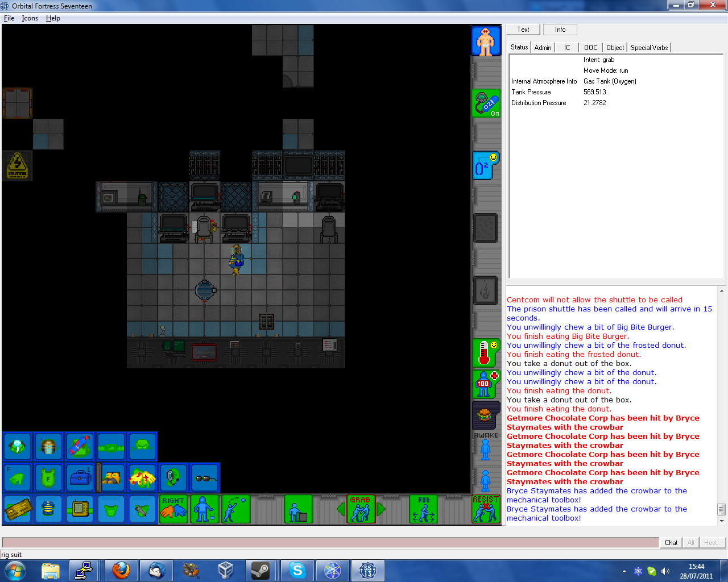Click the throw item icon
The width and height of the screenshot is (728, 582).
(235, 509)
